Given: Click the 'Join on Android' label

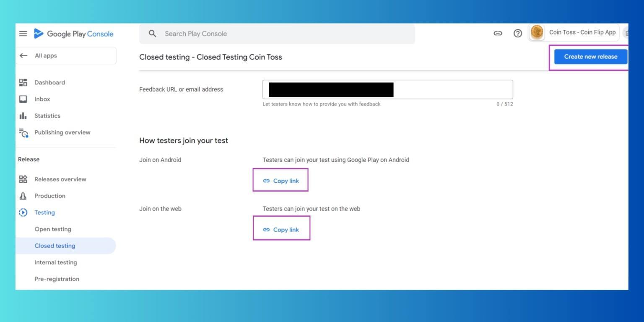Looking at the screenshot, I should (160, 160).
